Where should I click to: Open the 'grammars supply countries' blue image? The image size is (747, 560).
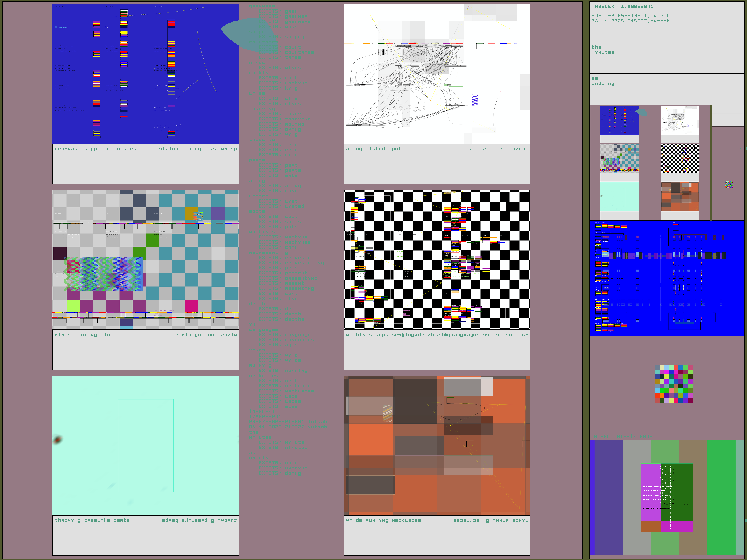coord(145,74)
